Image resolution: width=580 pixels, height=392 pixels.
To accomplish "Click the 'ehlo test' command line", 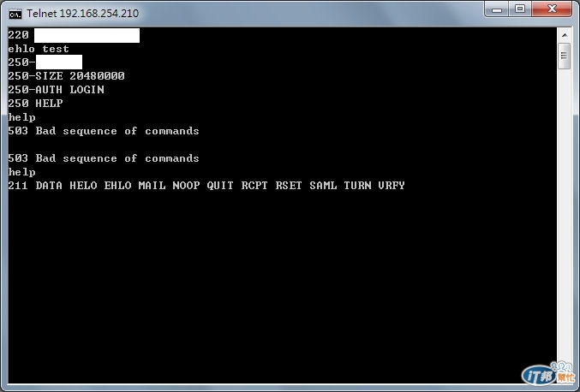I will (39, 49).
